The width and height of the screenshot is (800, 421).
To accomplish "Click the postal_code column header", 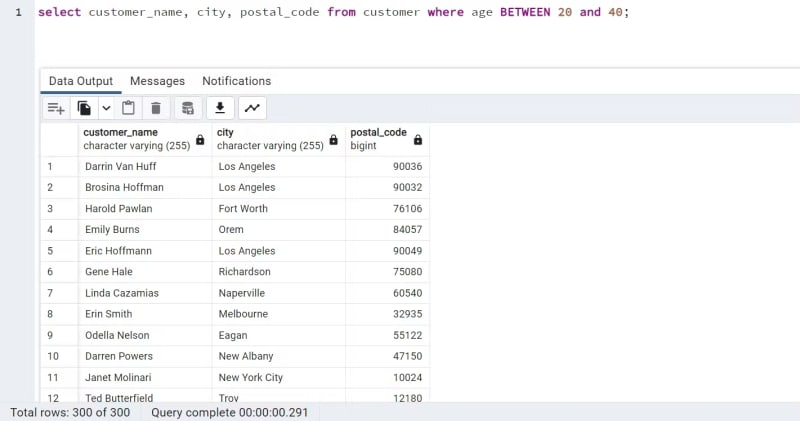I will pos(387,139).
